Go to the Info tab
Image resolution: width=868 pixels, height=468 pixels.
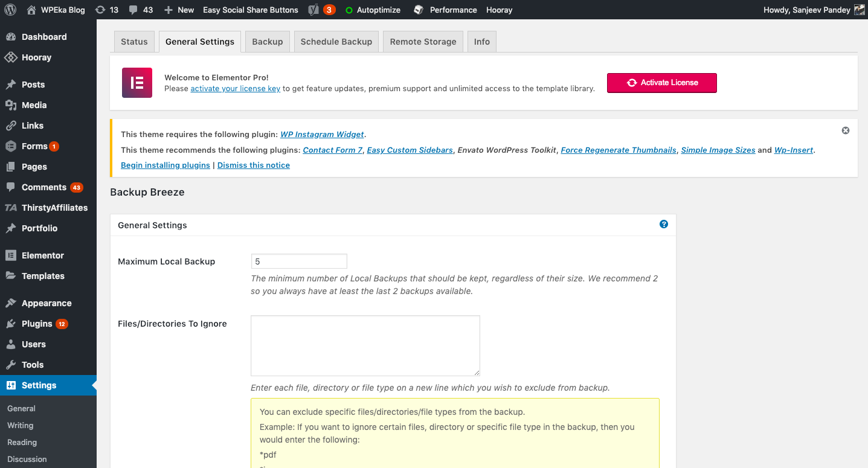pyautogui.click(x=482, y=42)
